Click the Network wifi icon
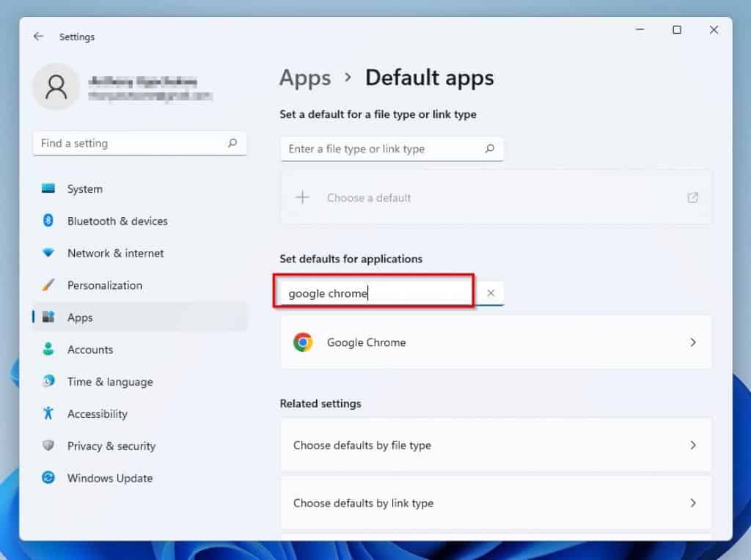The height and width of the screenshot is (560, 751). [x=48, y=252]
